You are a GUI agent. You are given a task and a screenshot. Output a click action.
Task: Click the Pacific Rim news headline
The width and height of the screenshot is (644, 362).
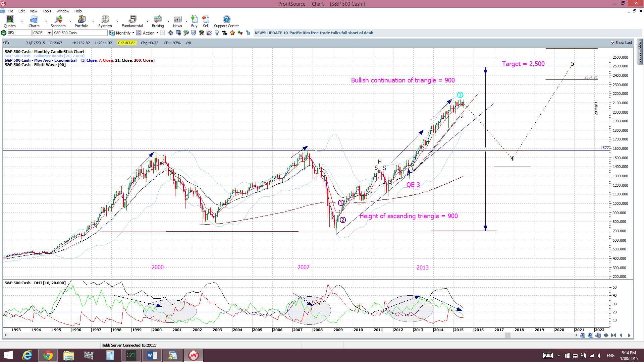click(314, 33)
